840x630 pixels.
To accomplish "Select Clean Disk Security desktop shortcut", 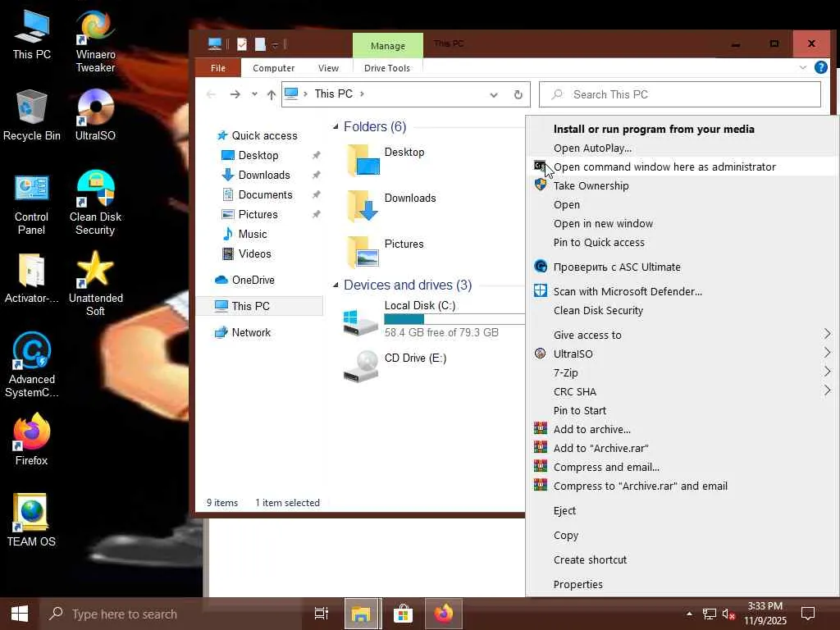I will coord(95,203).
